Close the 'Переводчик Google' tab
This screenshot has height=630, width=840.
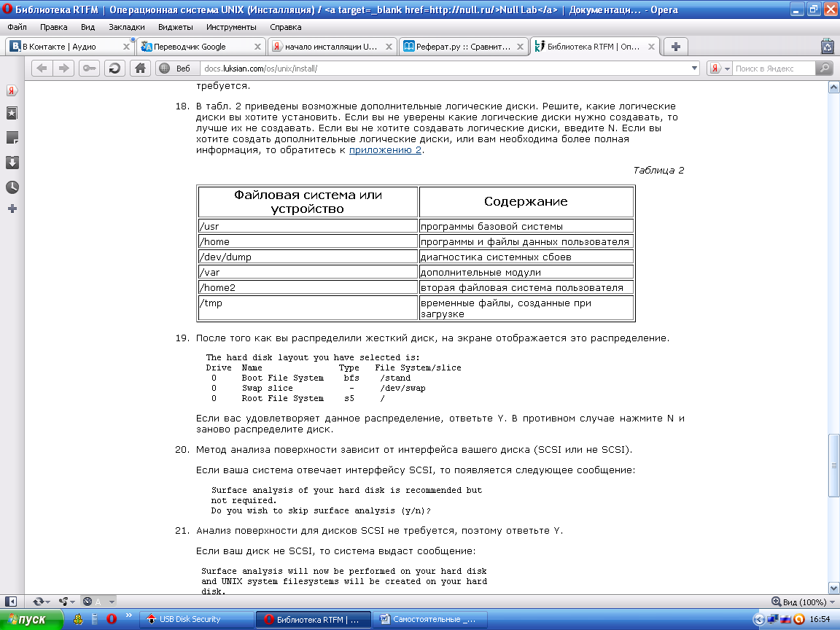(x=257, y=47)
